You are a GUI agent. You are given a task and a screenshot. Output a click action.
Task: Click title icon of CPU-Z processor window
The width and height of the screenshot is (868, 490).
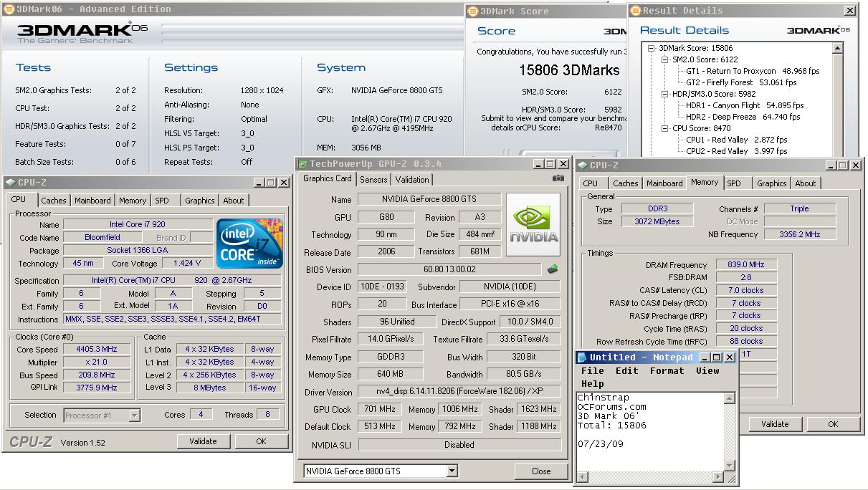pyautogui.click(x=11, y=183)
